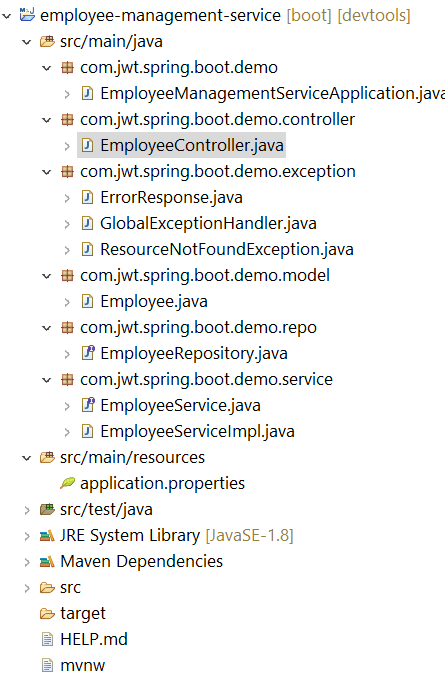Collapse the demo.repo package
This screenshot has height=677, width=445.
pyautogui.click(x=47, y=328)
